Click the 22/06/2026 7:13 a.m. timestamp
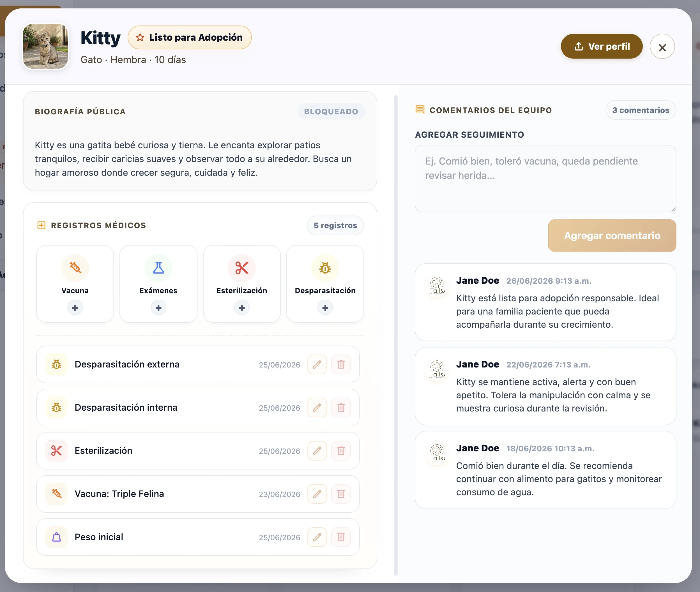The width and height of the screenshot is (700, 592). (548, 365)
